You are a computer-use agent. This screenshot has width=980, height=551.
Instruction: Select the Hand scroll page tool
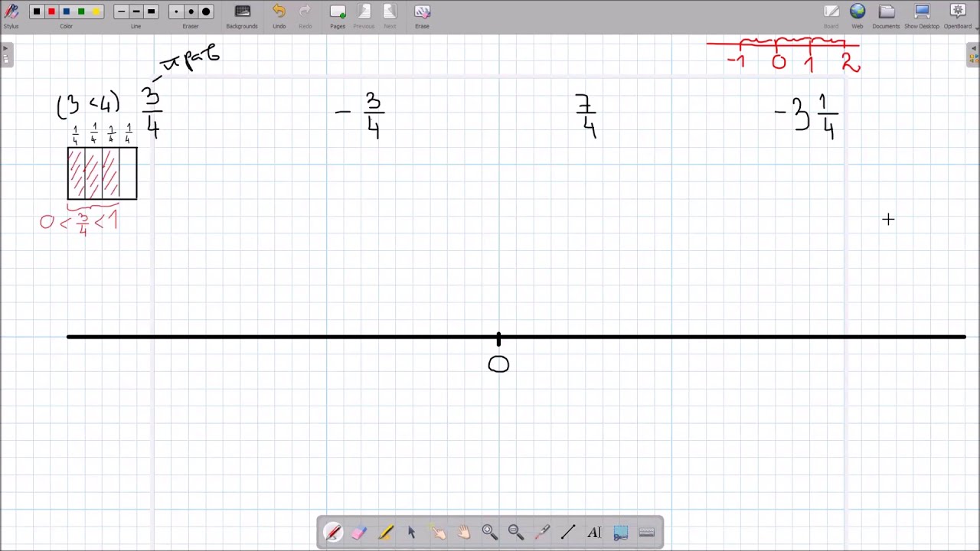point(463,533)
